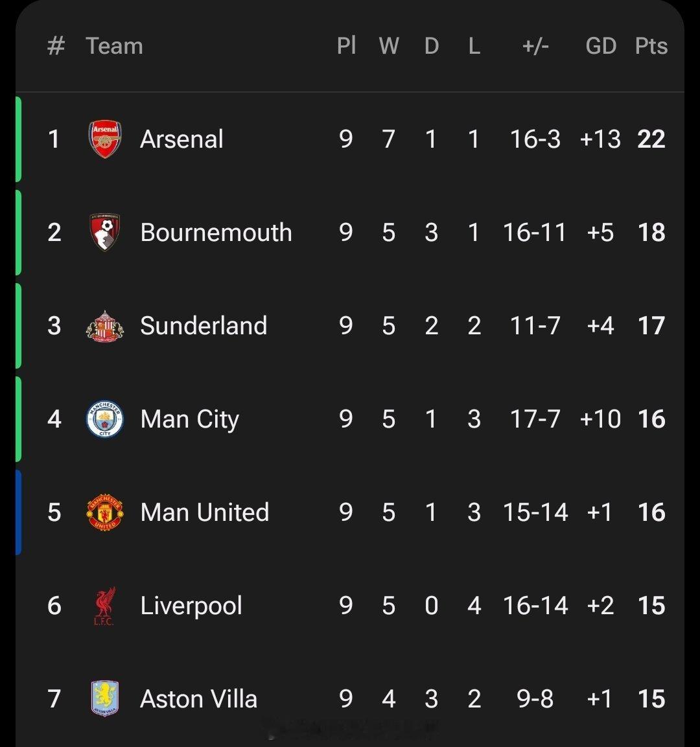Open the Man City team page
The height and width of the screenshot is (747, 700).
pos(189,419)
